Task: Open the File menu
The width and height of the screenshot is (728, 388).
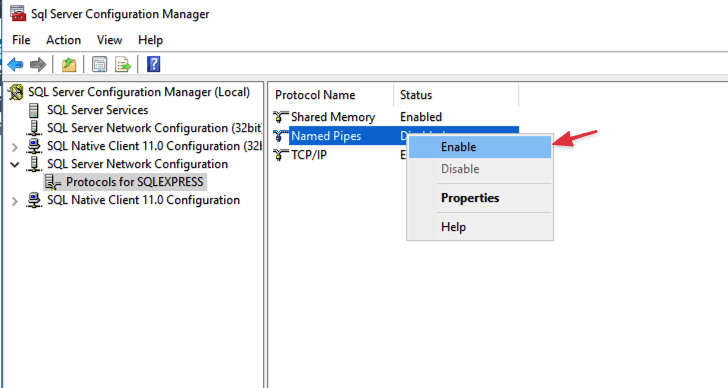Action: [x=21, y=40]
